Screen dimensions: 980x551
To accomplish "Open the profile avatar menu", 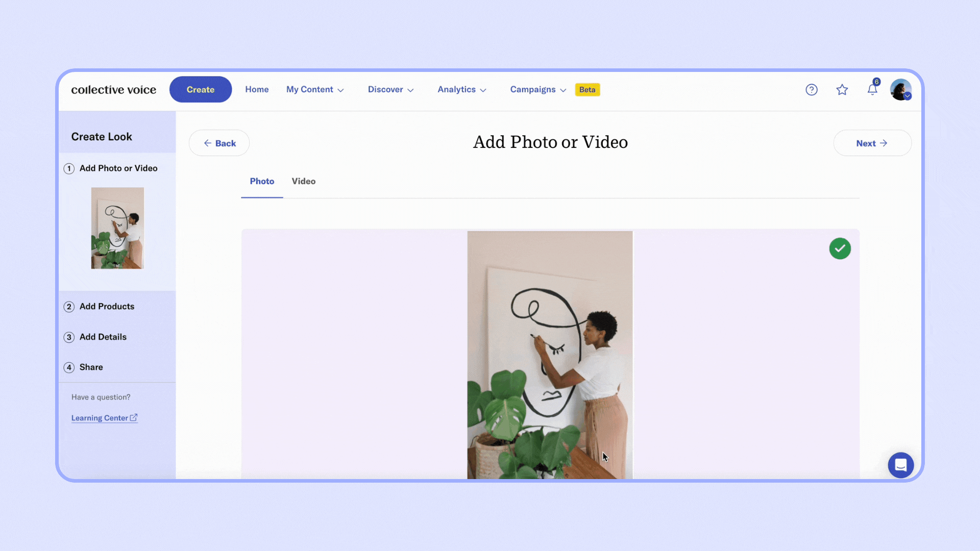I will pos(901,90).
